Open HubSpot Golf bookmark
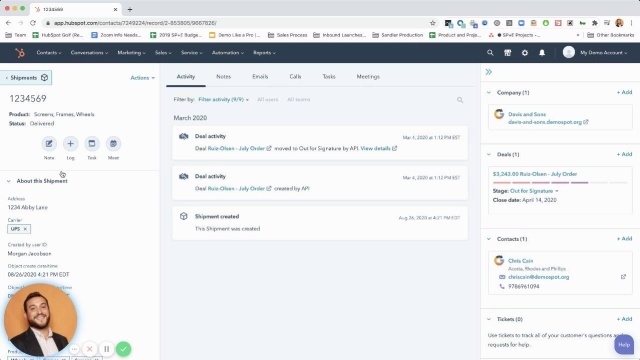Viewport: 640px width, 360px height. tap(58, 35)
